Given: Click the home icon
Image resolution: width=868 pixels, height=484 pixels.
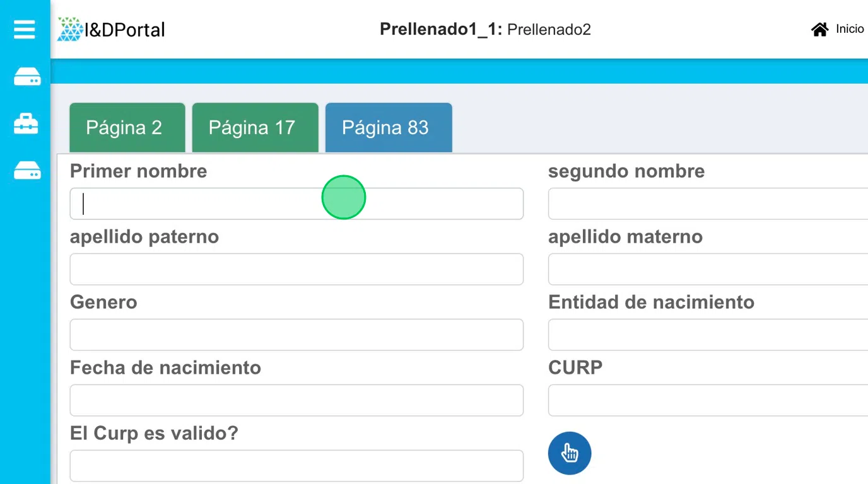Looking at the screenshot, I should [x=819, y=30].
